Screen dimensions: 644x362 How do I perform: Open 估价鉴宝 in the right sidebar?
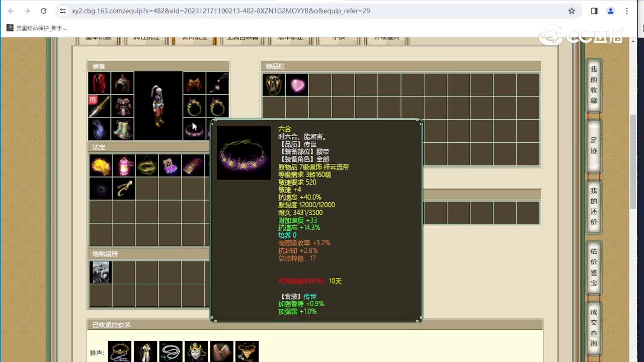click(x=594, y=267)
